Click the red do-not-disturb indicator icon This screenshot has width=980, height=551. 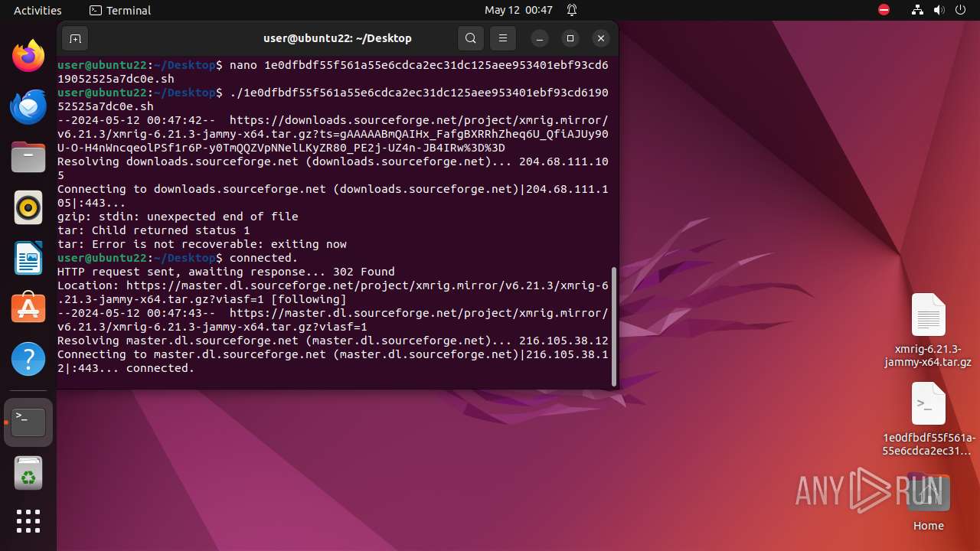tap(884, 10)
